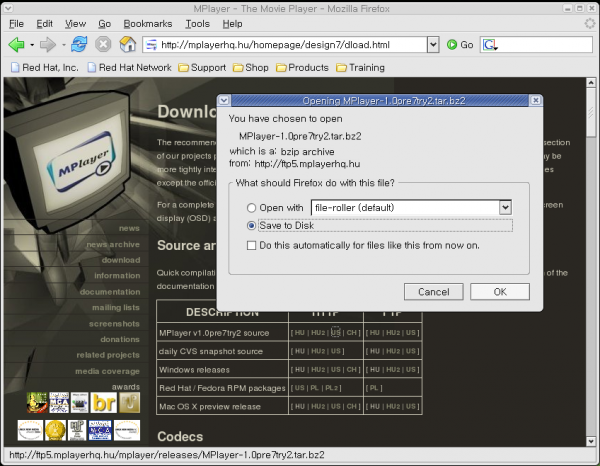600x466 pixels.
Task: Check 'Do this automatically for files like this'
Action: [251, 245]
